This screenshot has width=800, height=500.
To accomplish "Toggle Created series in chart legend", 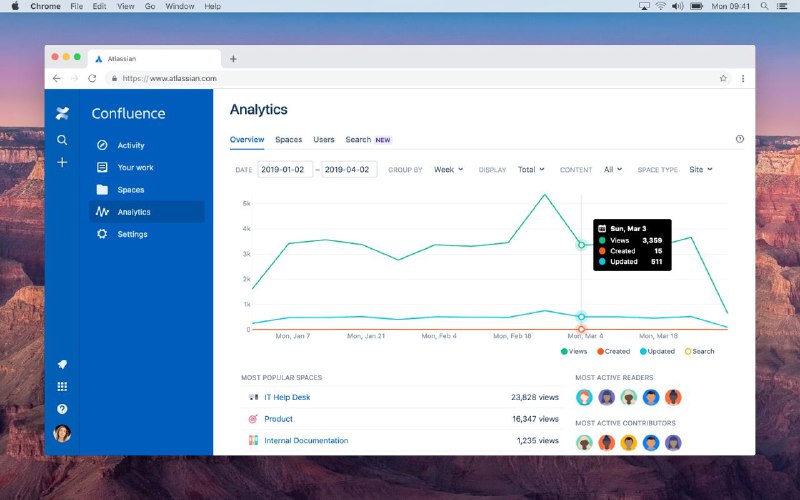I will [613, 352].
